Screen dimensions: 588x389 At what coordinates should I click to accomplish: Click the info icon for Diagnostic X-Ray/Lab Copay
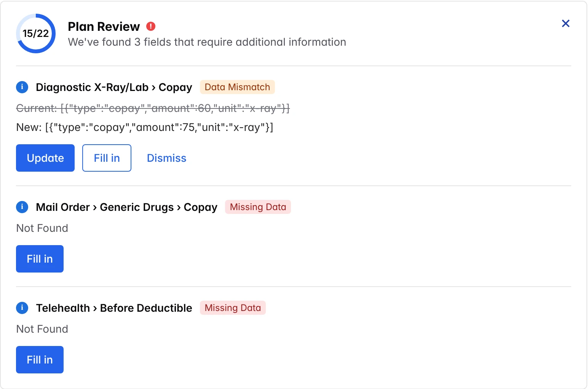[22, 87]
